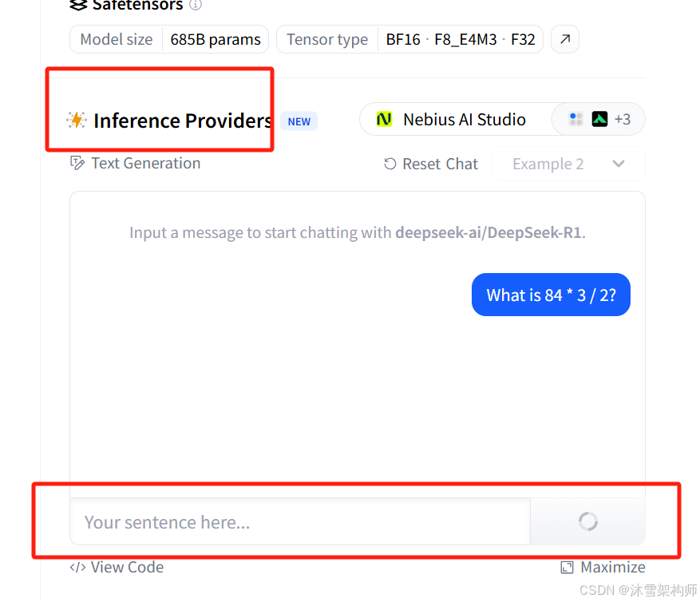The image size is (700, 602).
Task: Click the View Code brackets icon
Action: coord(77,567)
